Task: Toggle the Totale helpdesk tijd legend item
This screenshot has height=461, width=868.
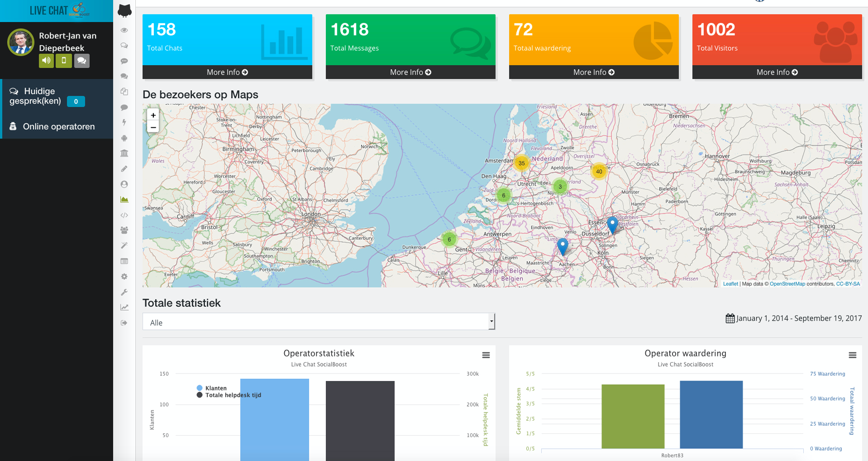Action: coord(229,395)
